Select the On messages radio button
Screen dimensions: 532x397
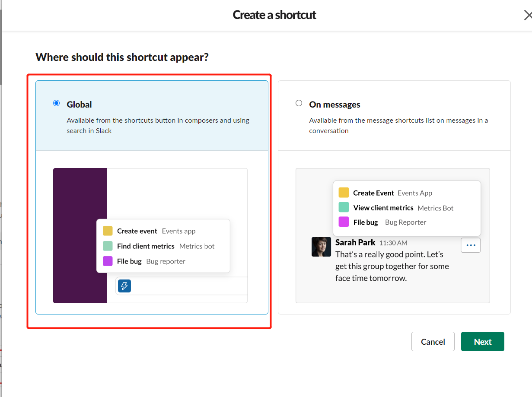(299, 103)
